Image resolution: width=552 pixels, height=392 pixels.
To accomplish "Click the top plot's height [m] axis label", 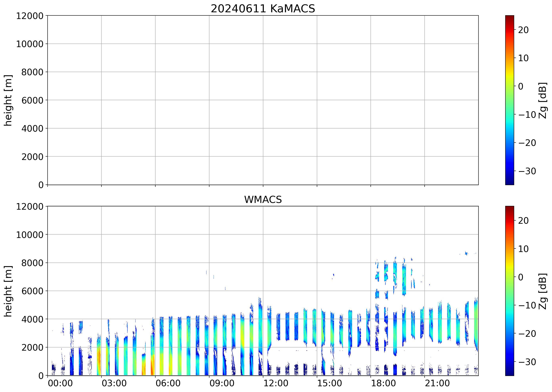I will tap(8, 100).
